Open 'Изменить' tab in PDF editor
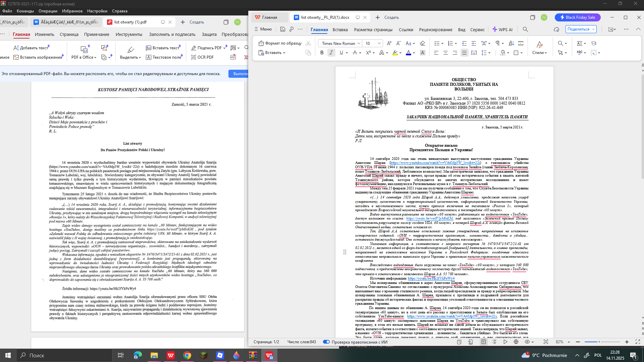The width and height of the screenshot is (644, 362). pyautogui.click(x=44, y=34)
